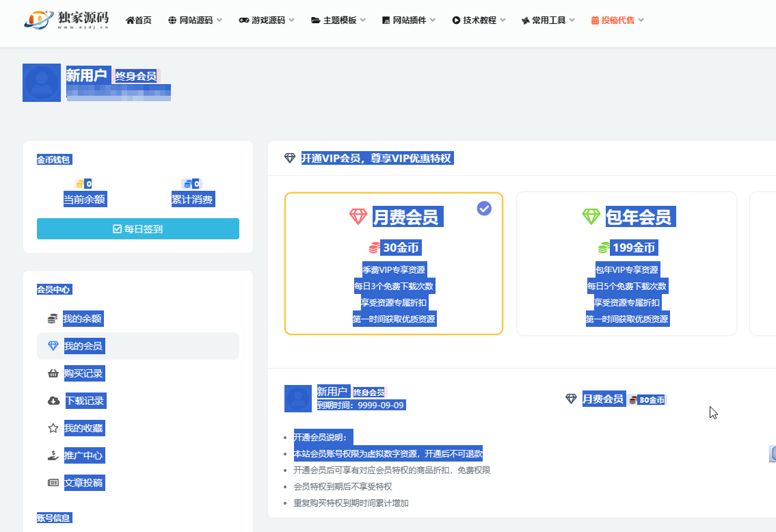Expand the 主题模板 dropdown chevron
This screenshot has width=776, height=532.
[363, 21]
